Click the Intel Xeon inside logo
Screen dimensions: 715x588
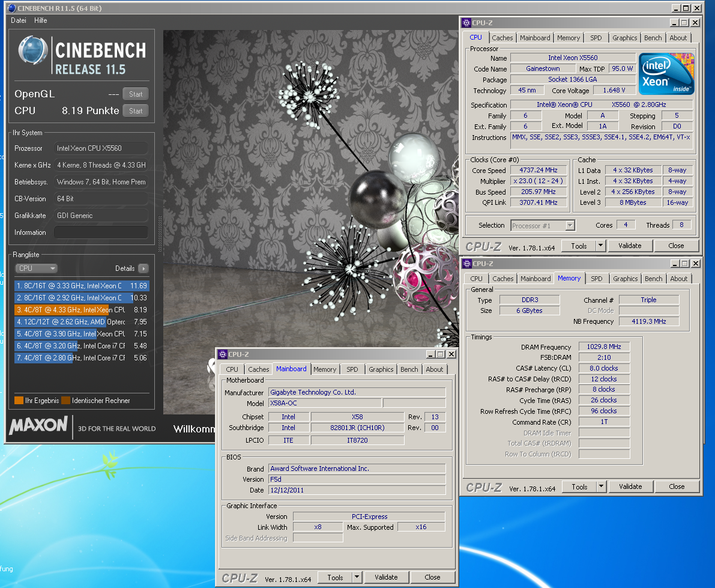coord(666,74)
